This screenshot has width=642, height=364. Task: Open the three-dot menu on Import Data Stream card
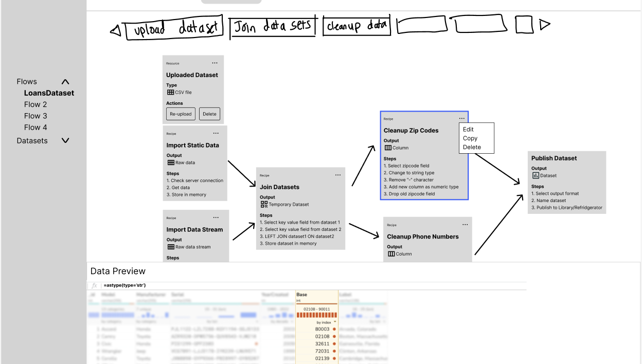click(x=216, y=217)
